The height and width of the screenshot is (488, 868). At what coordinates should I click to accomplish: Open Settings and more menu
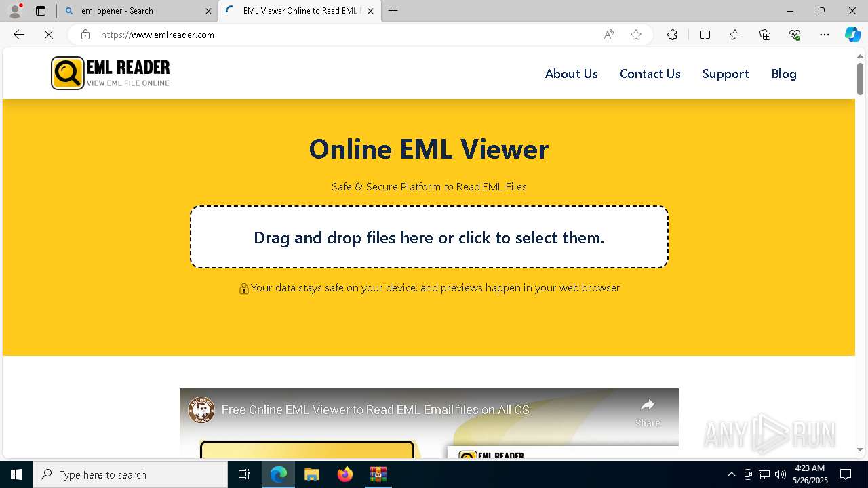pos(825,35)
